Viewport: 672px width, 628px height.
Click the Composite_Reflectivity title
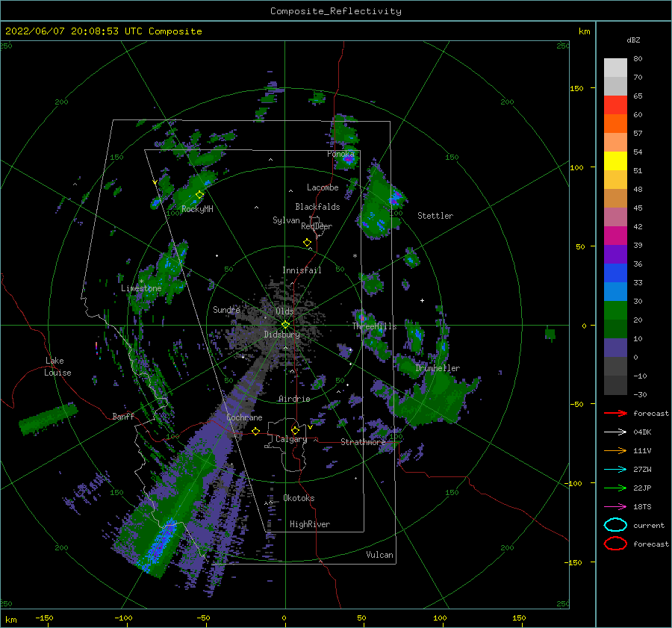pyautogui.click(x=336, y=11)
